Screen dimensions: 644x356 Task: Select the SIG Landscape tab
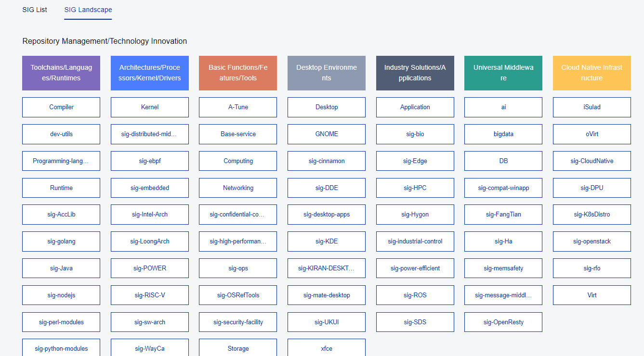(88, 10)
